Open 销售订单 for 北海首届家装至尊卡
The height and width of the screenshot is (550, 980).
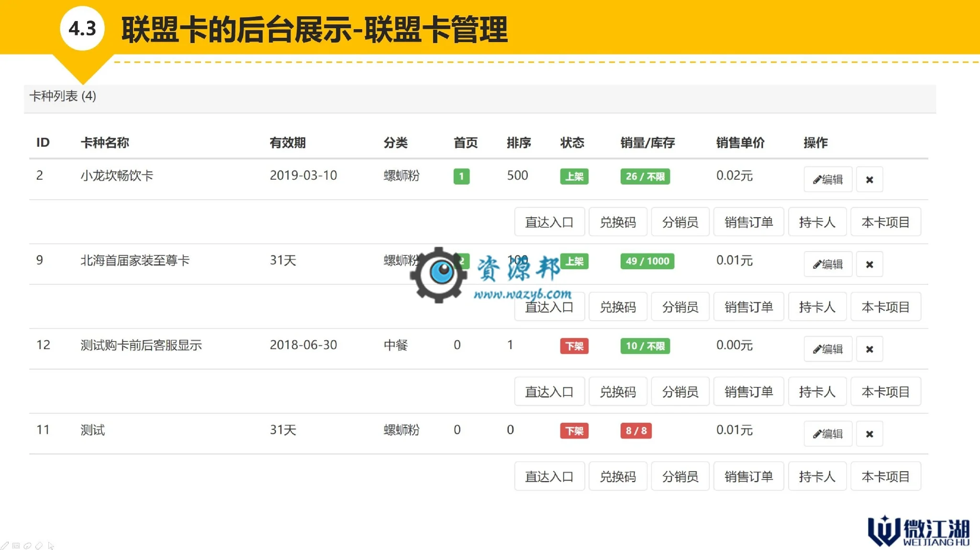coord(748,307)
